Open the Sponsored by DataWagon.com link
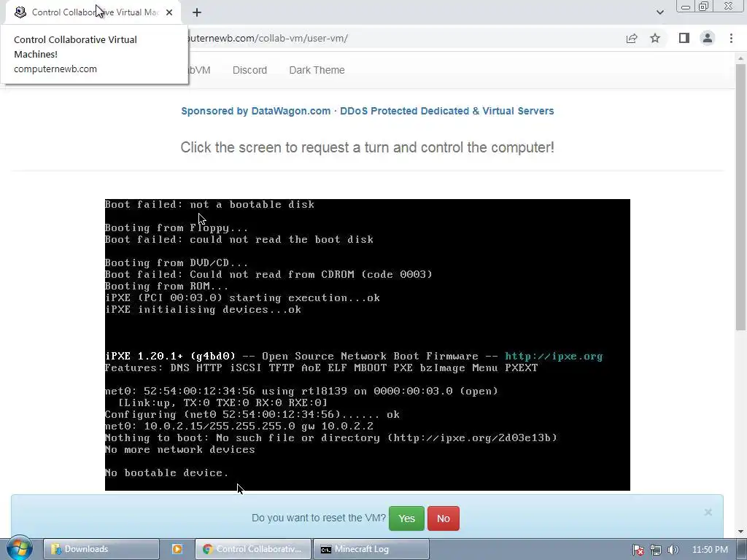 point(368,111)
